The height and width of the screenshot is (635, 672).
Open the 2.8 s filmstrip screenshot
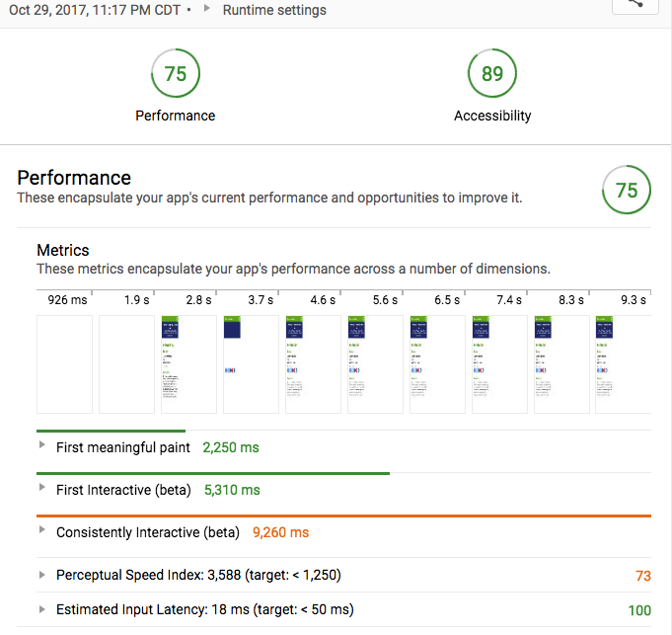point(188,363)
